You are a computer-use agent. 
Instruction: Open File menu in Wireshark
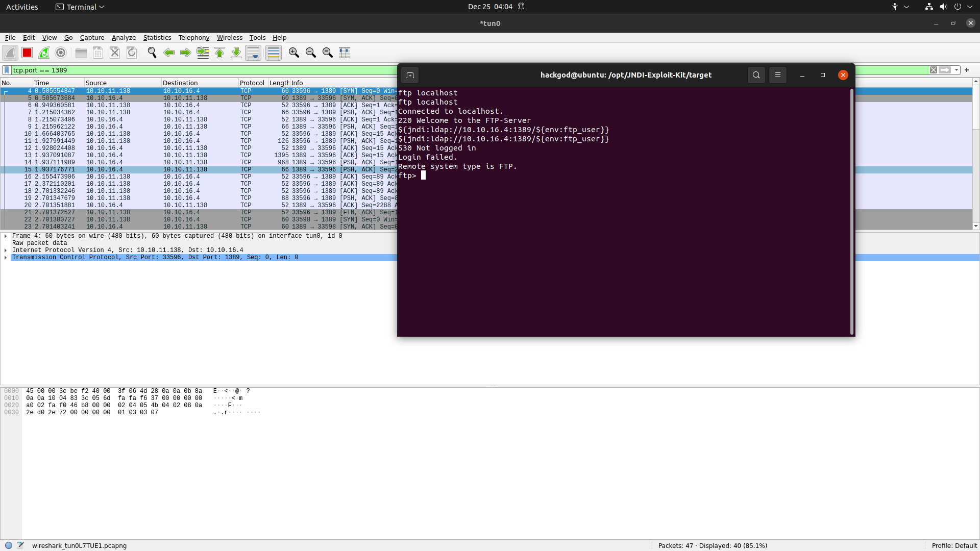pyautogui.click(x=10, y=38)
